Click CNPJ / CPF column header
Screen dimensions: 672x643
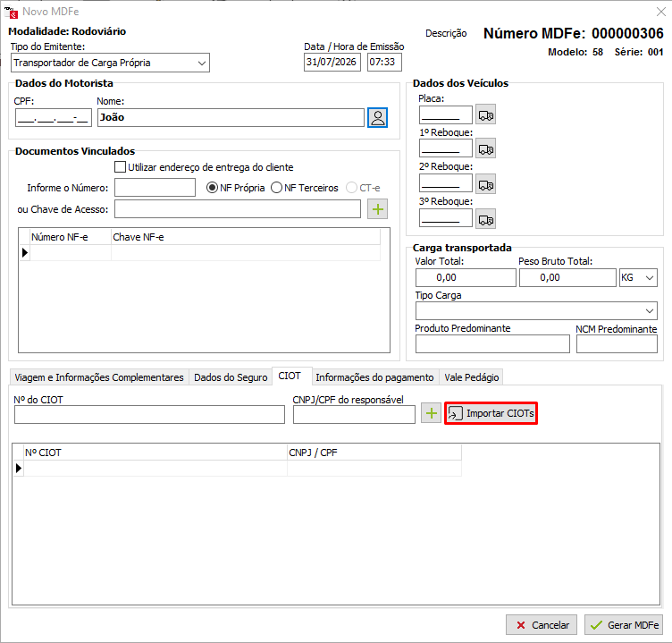[x=374, y=453]
